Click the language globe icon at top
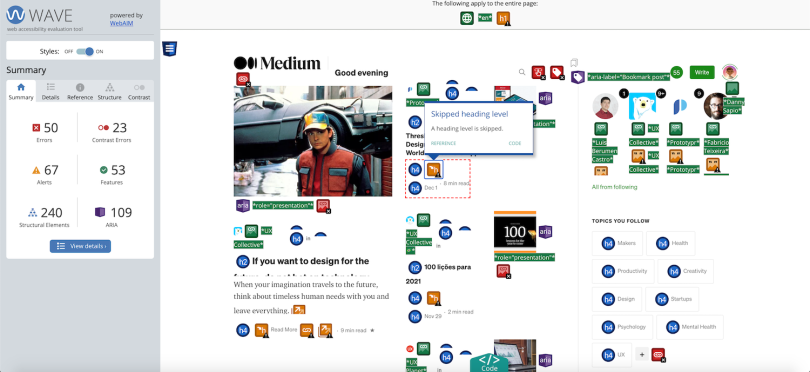This screenshot has height=372, width=810. 467,18
